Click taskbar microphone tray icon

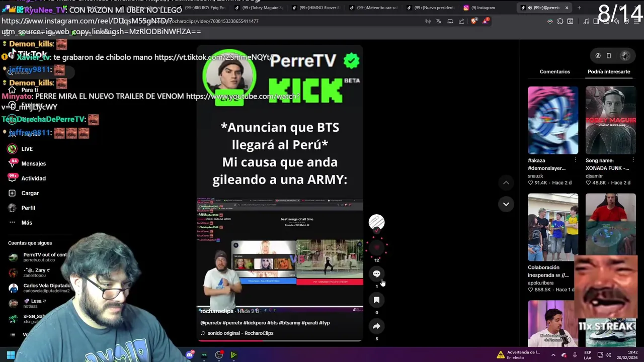[575, 355]
